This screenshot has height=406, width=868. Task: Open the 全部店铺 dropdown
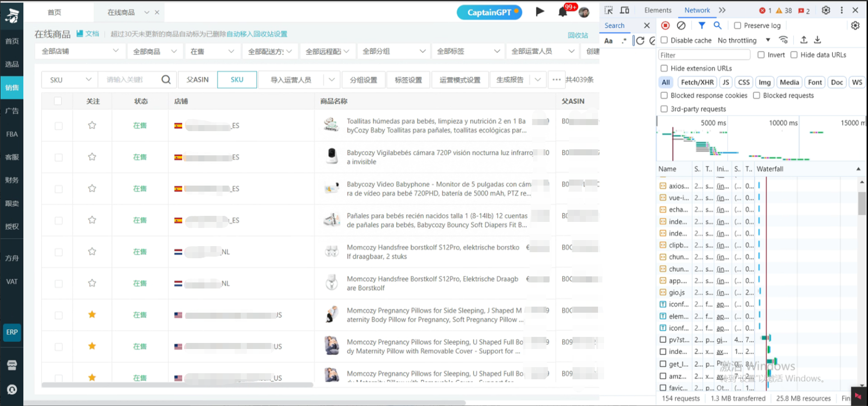80,51
